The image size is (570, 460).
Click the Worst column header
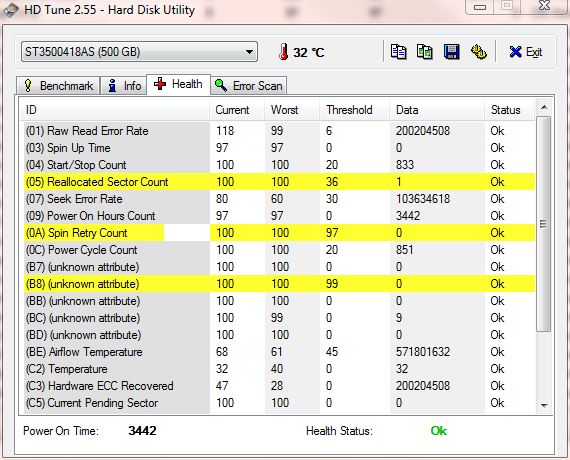(x=292, y=109)
